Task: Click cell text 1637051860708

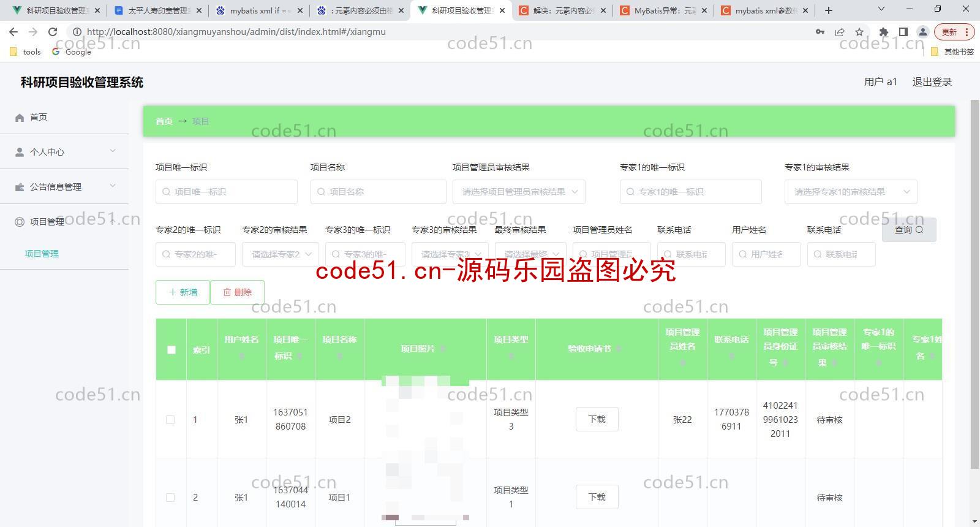Action: [x=290, y=419]
